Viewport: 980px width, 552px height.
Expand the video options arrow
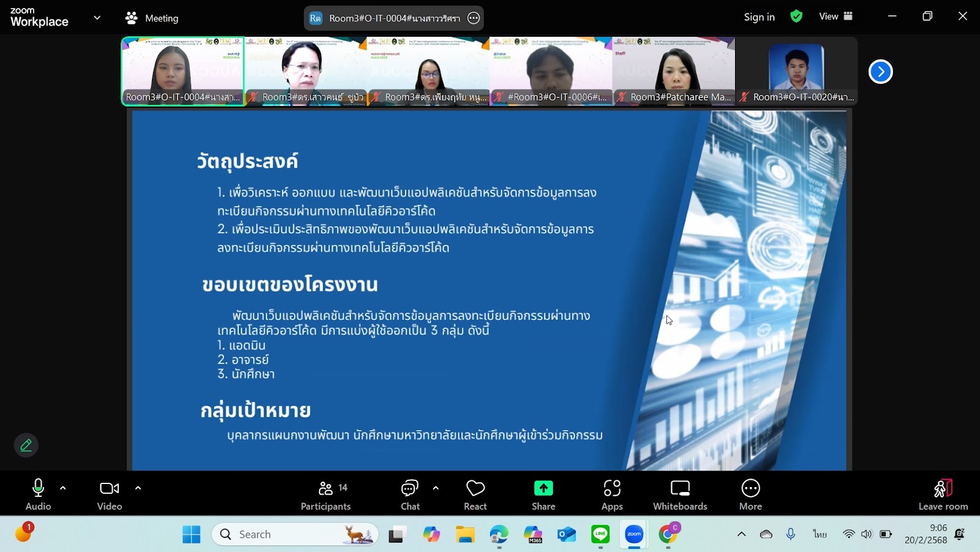(138, 488)
